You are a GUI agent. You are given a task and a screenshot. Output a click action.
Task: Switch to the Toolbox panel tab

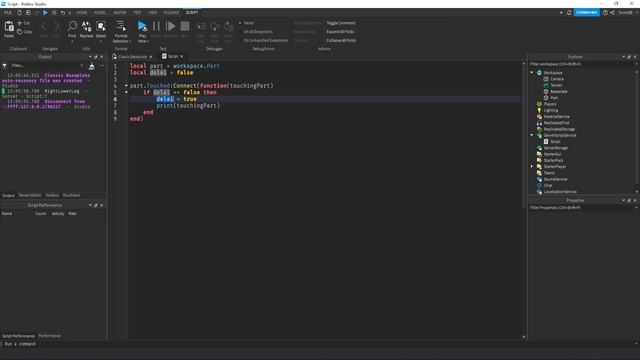pos(52,196)
